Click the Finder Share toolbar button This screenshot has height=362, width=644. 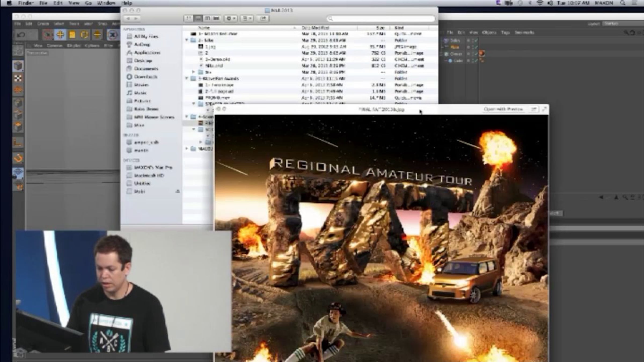click(263, 18)
